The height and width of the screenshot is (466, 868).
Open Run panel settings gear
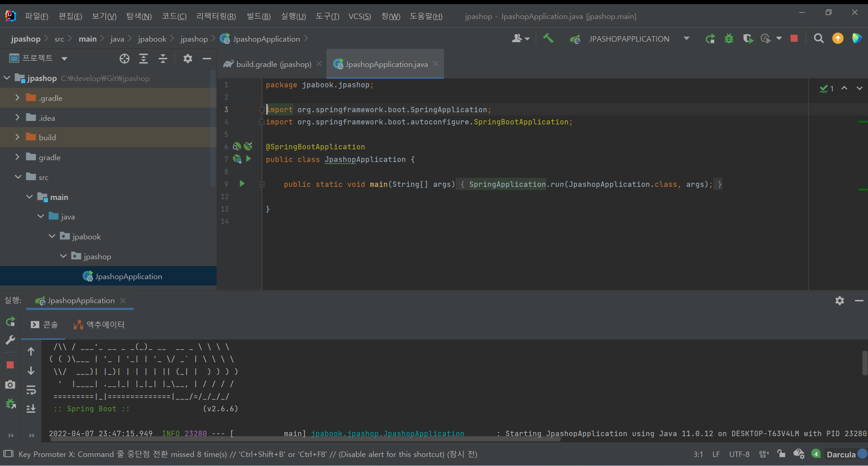tap(840, 300)
